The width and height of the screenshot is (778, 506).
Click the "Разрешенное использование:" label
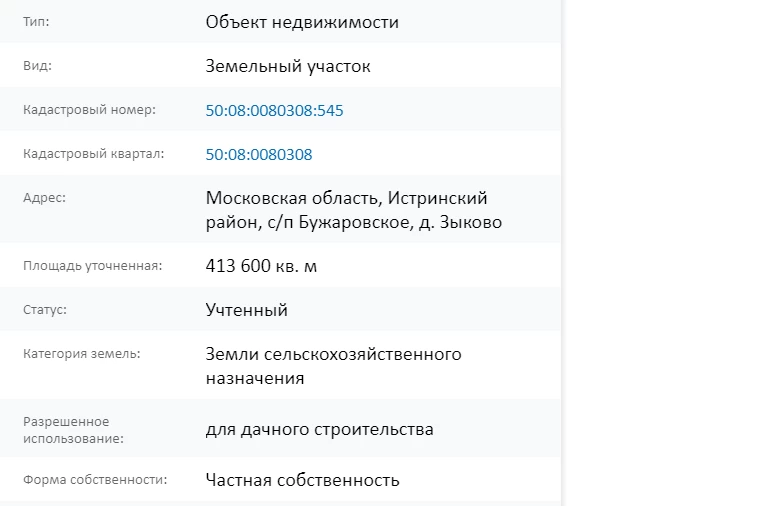tap(73, 430)
